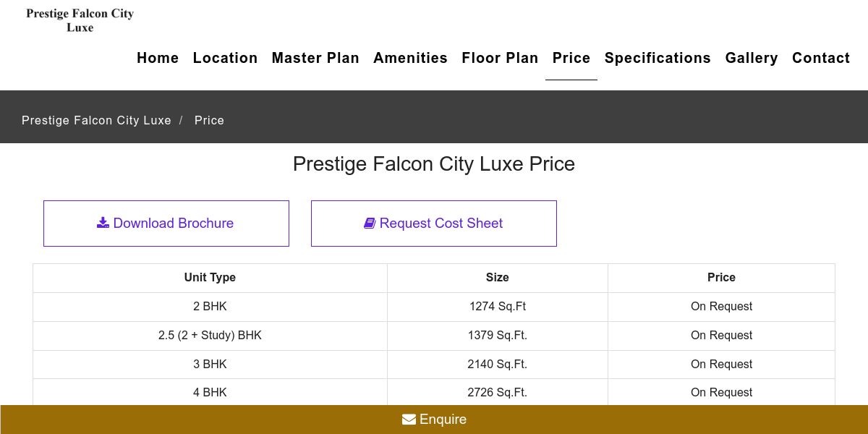The height and width of the screenshot is (434, 868).
Task: Click the Price column header in table
Action: (721, 278)
